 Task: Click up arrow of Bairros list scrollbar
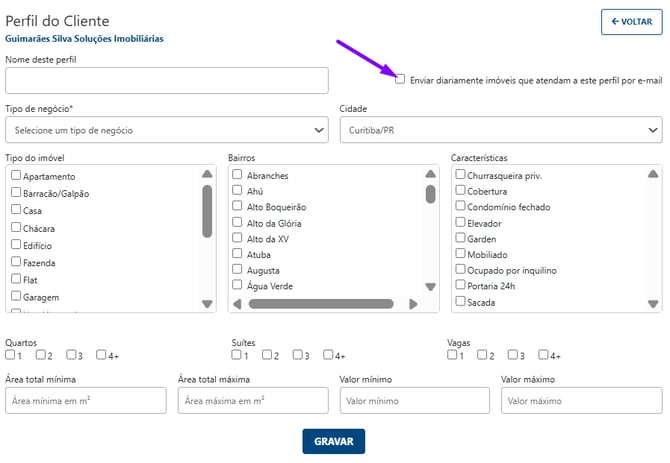430,174
